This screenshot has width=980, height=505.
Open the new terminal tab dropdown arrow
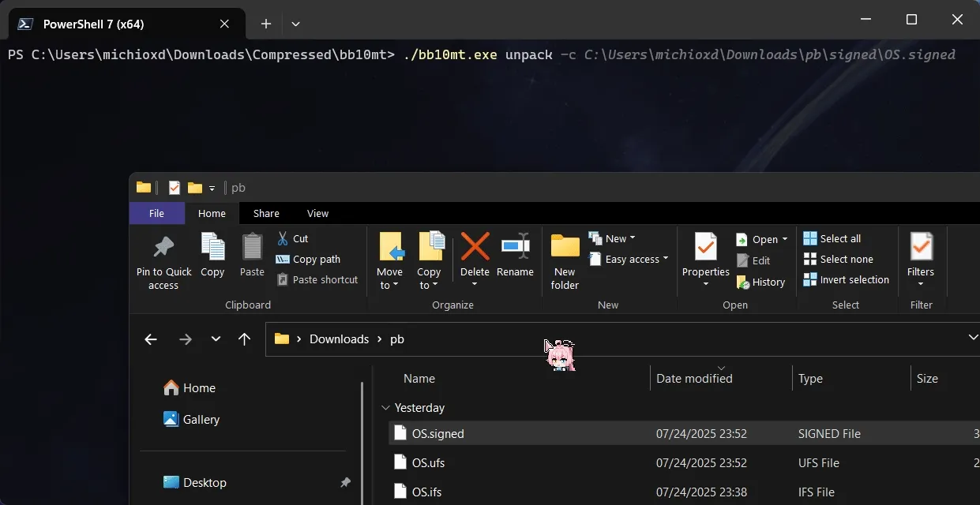click(295, 24)
